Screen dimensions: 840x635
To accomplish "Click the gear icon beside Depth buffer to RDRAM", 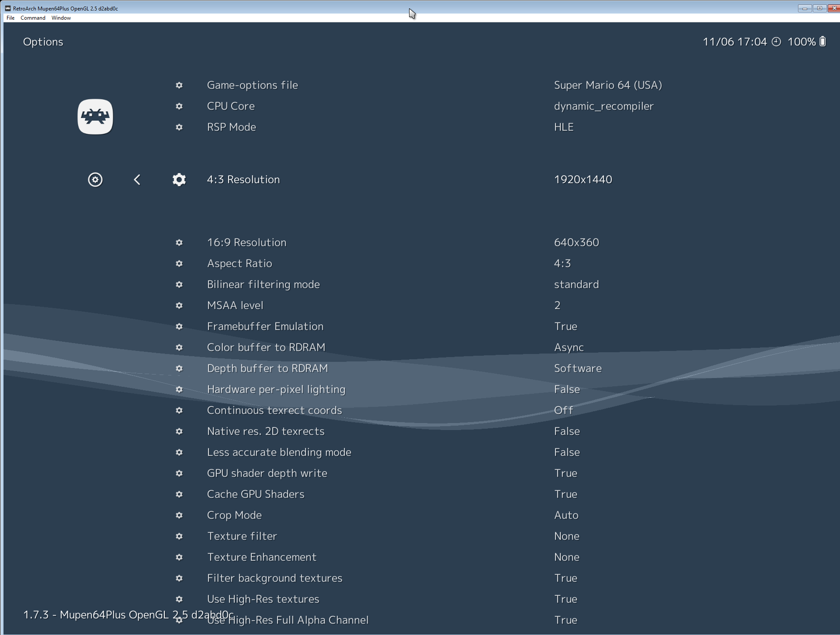I will [179, 368].
